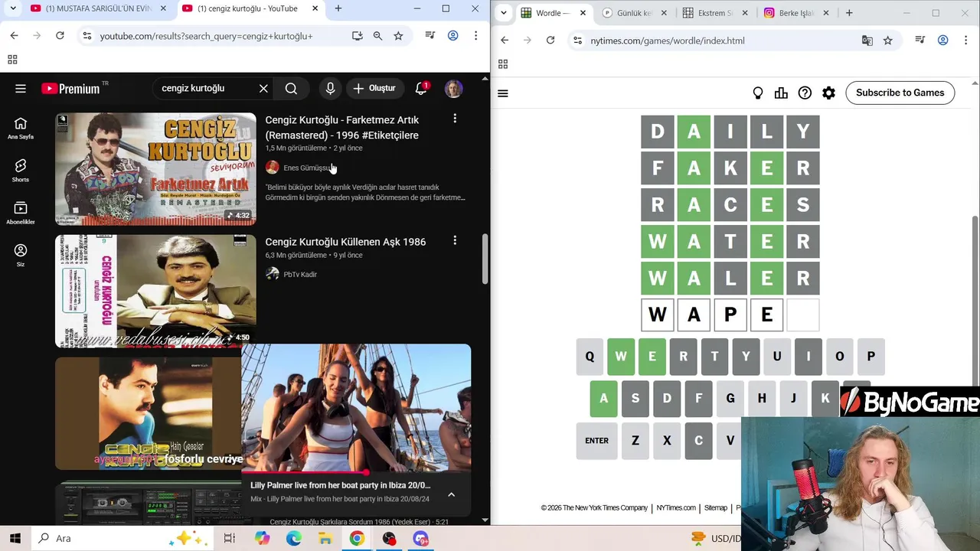Screen dimensions: 980x551
Task: Click the Z key on Wordle keyboard
Action: click(x=635, y=441)
